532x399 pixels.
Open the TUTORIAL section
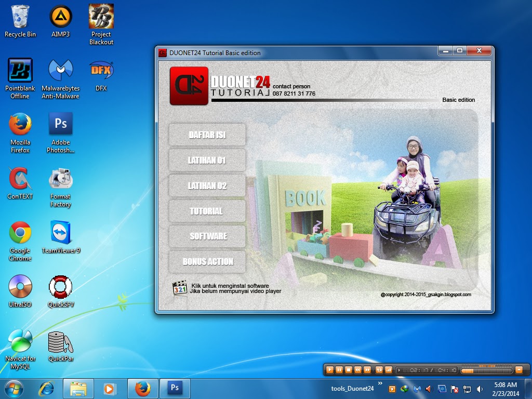[x=207, y=211]
